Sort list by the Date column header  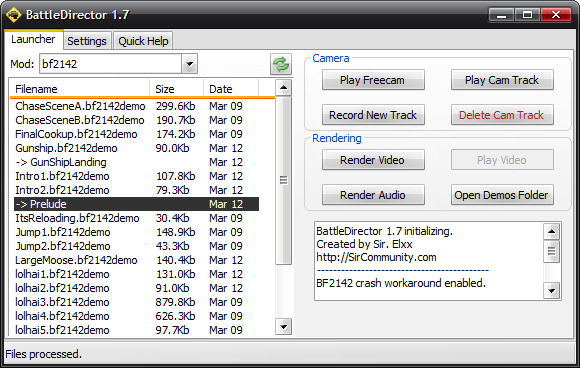tap(231, 89)
